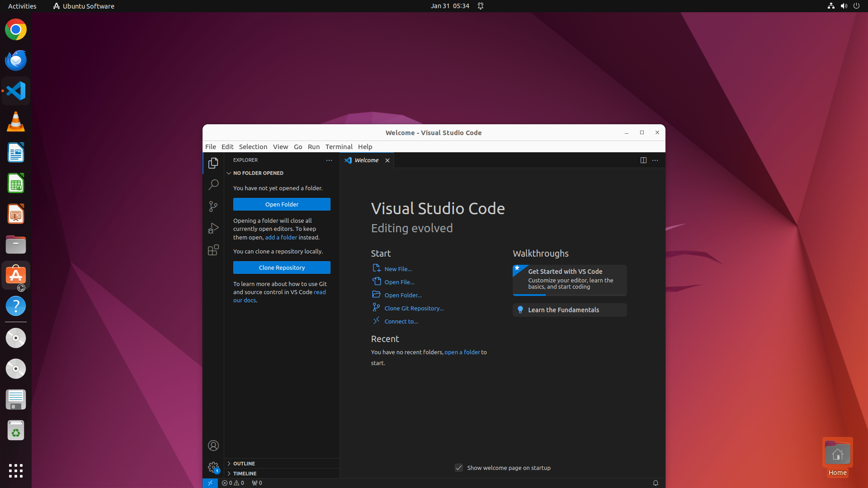
Task: Collapse the No Folder Opened section
Action: [282, 173]
